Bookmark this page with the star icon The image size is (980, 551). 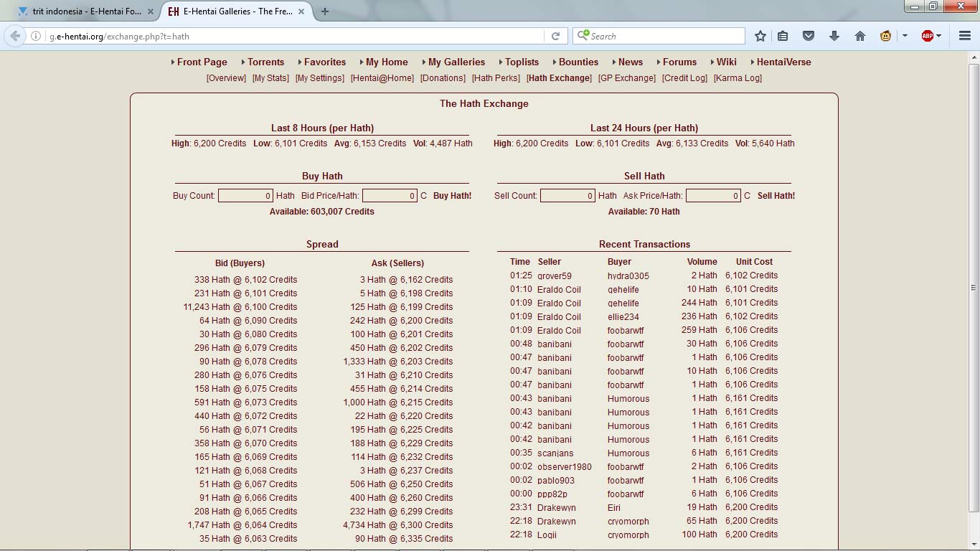(760, 36)
